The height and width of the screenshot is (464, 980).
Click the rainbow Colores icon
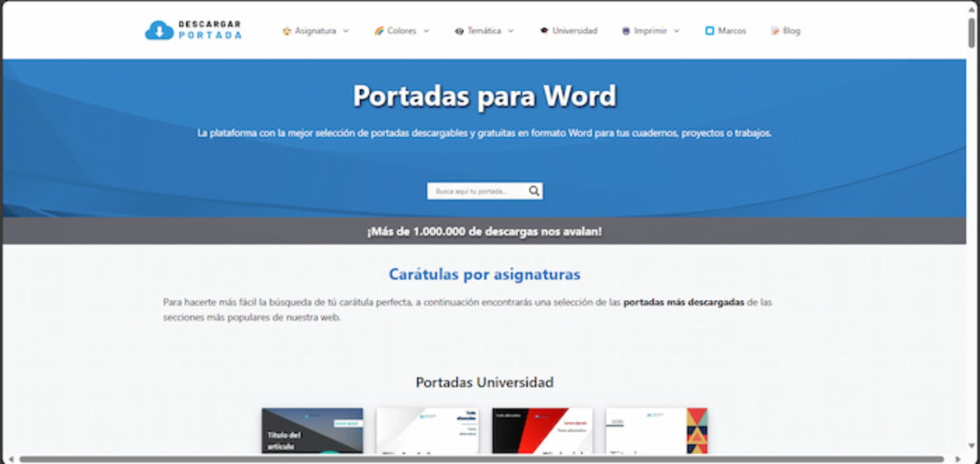point(379,31)
